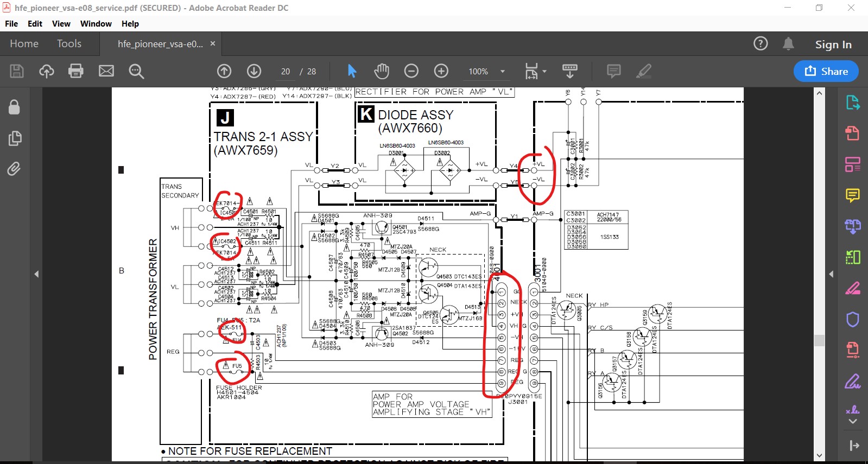This screenshot has height=464, width=868.
Task: Zoom out with the minus button
Action: tap(411, 71)
